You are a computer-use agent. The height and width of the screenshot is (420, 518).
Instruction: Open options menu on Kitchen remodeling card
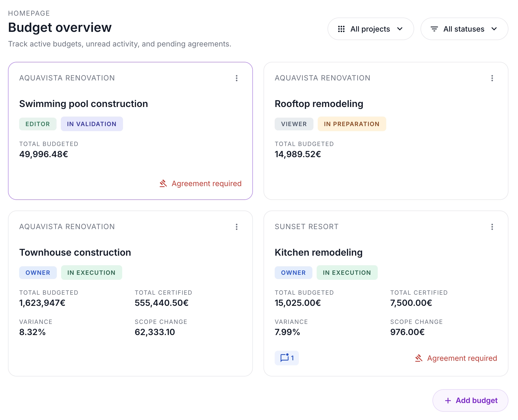[492, 227]
